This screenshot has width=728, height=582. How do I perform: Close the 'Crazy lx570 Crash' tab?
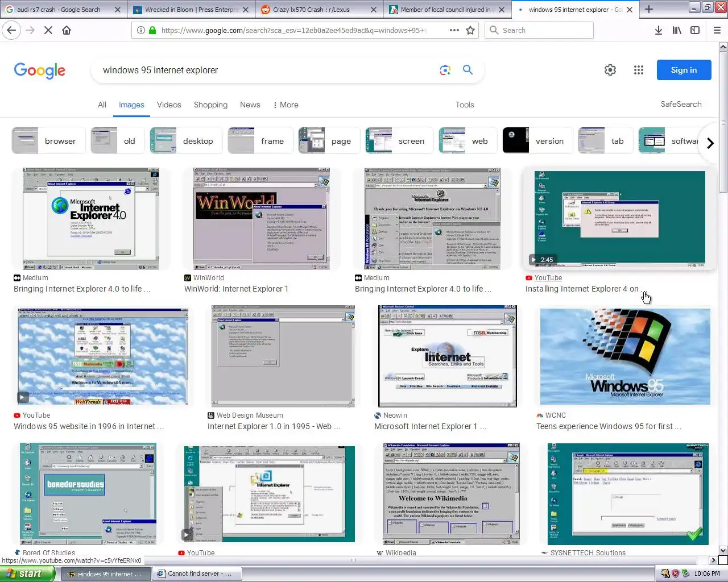(x=374, y=10)
